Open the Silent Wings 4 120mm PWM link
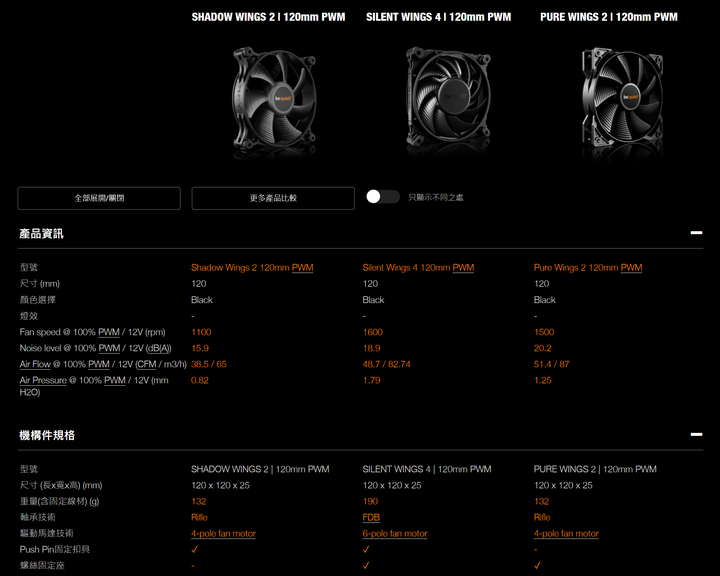Screen dimensions: 720x576 (x=418, y=267)
